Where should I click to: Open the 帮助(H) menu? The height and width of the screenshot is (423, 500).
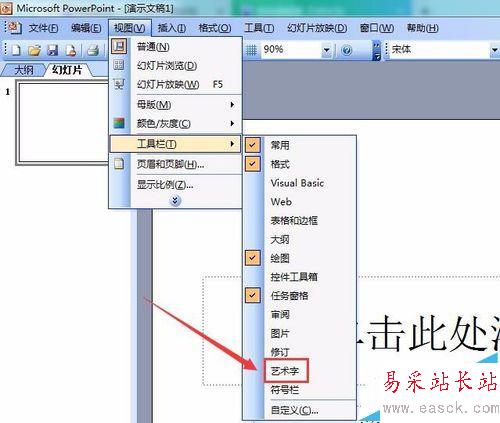[x=422, y=28]
